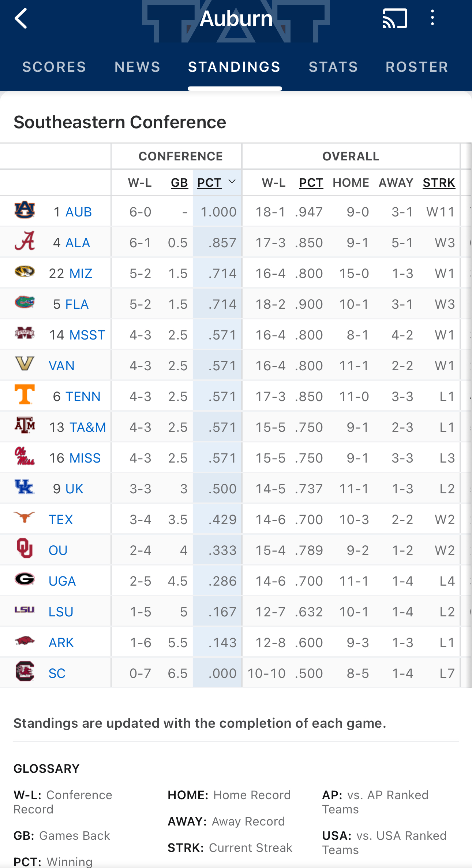Sort by the STRK column header
This screenshot has height=868, width=472.
point(439,183)
